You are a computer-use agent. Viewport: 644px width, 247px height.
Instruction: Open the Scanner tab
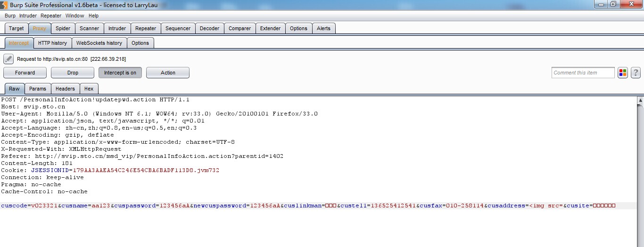[x=89, y=28]
